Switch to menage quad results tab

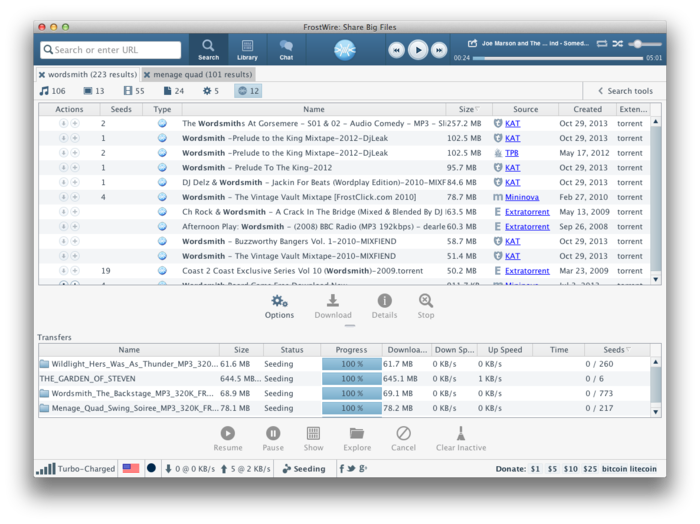(x=198, y=74)
